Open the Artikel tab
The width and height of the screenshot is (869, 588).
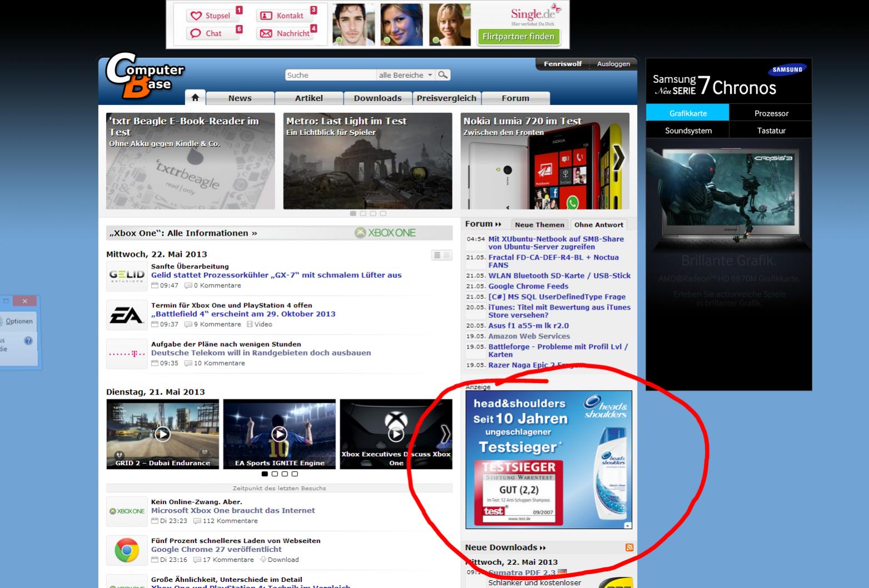(x=309, y=98)
